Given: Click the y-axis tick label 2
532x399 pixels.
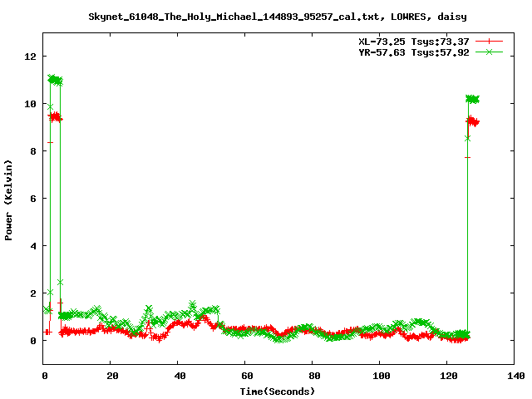Looking at the screenshot, I should click(x=33, y=293).
